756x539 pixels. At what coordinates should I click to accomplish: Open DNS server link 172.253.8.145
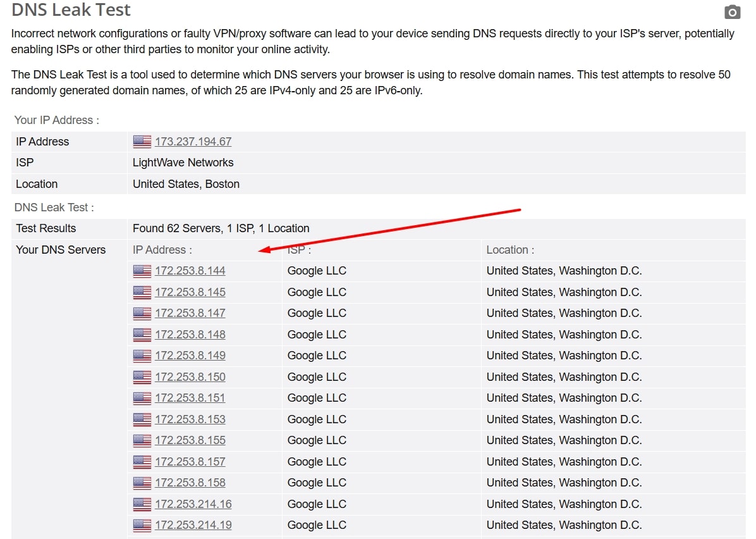point(190,292)
